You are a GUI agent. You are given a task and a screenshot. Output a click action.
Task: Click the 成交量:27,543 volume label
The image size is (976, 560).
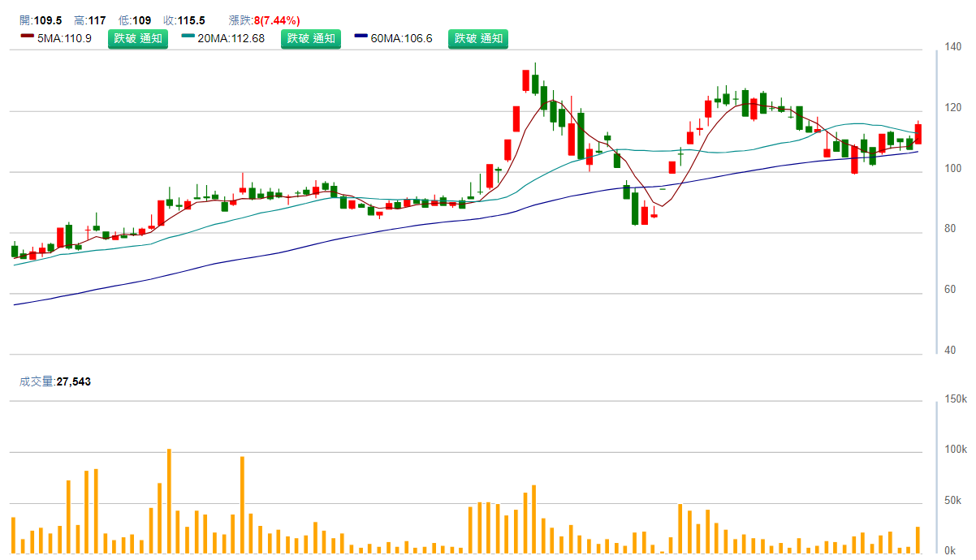click(55, 381)
